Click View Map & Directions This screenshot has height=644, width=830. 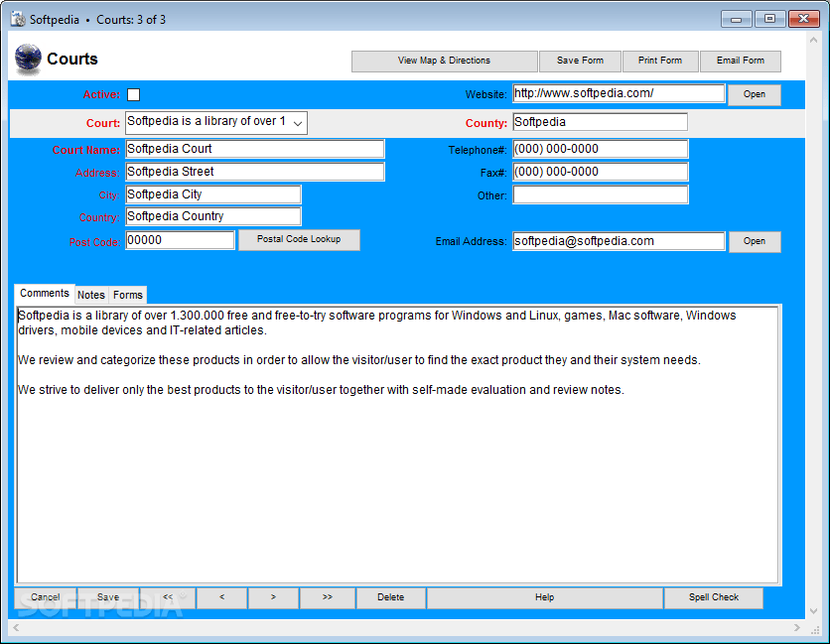(x=444, y=61)
